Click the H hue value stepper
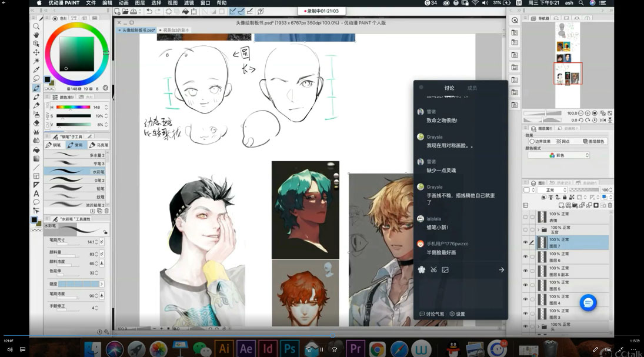 pyautogui.click(x=106, y=107)
